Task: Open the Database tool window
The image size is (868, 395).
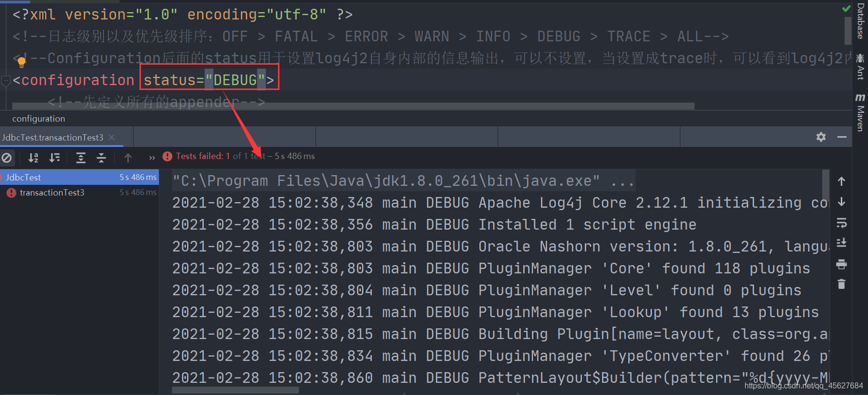Action: pos(860,21)
